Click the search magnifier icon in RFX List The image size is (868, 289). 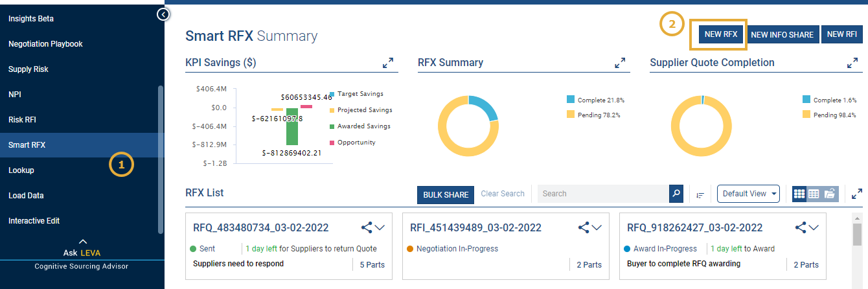(x=676, y=194)
